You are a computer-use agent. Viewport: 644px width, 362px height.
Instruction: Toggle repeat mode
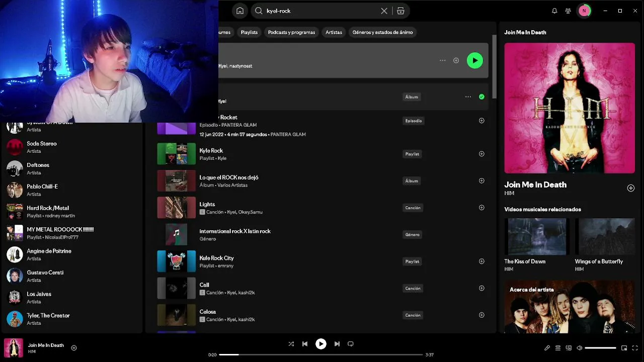[x=351, y=344]
